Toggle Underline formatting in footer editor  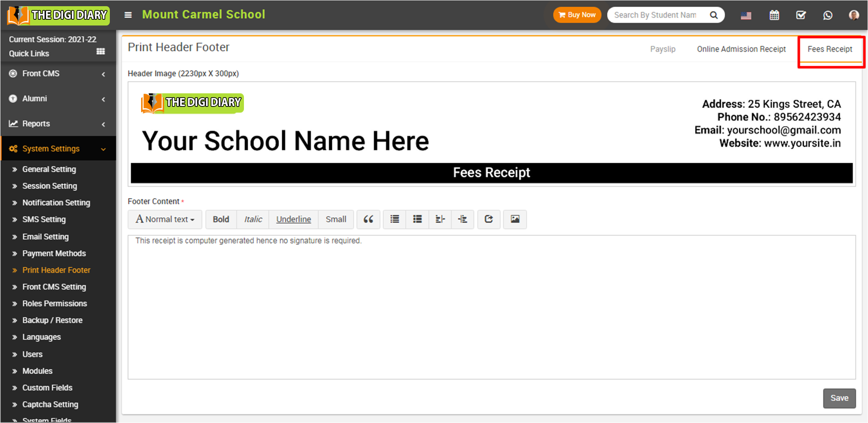pos(293,219)
